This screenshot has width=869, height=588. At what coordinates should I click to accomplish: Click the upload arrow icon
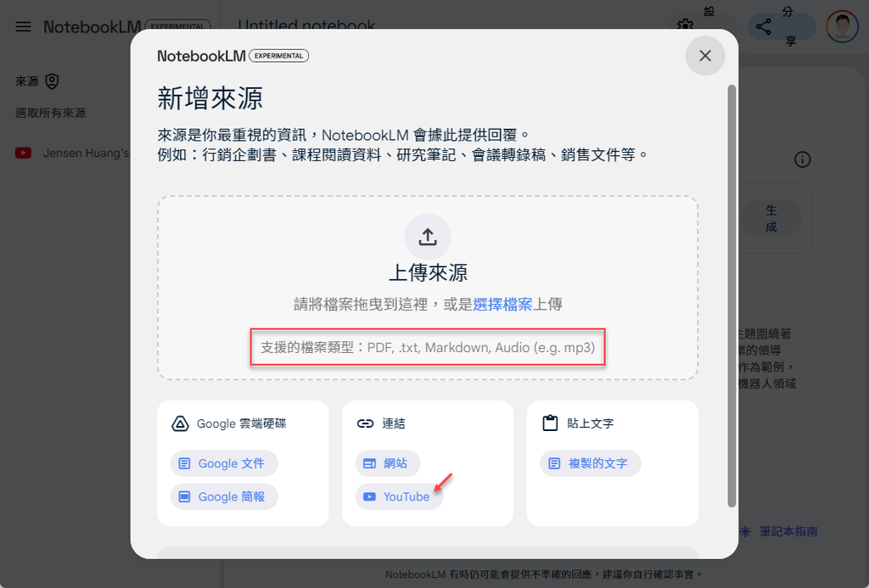pos(428,237)
